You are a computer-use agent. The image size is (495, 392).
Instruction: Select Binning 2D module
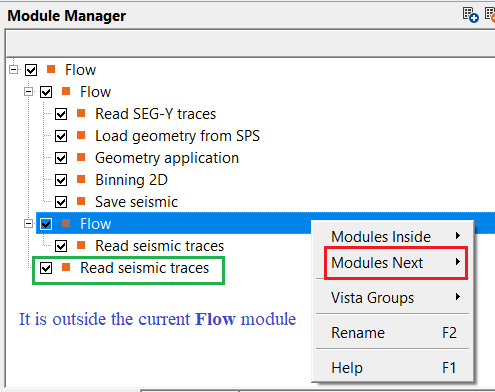(x=131, y=180)
